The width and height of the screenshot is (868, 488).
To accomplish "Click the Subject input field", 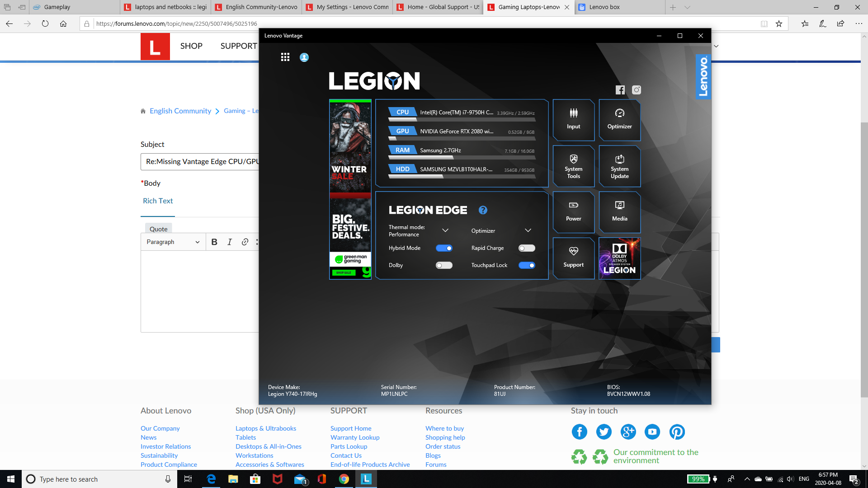I will pos(200,162).
